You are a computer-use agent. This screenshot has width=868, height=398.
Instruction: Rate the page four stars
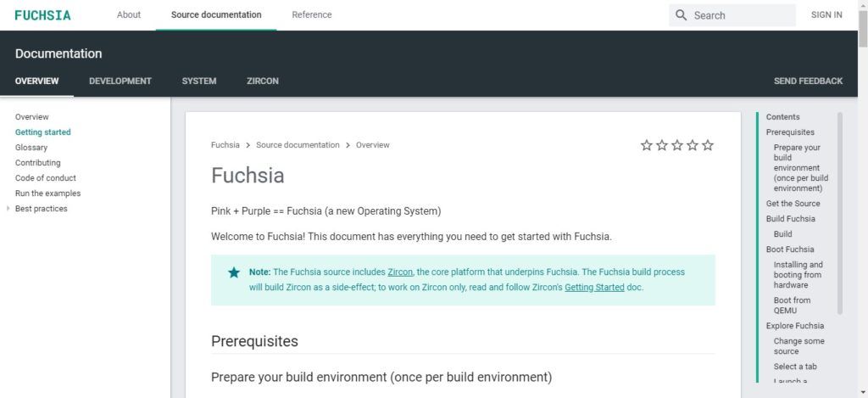click(693, 145)
